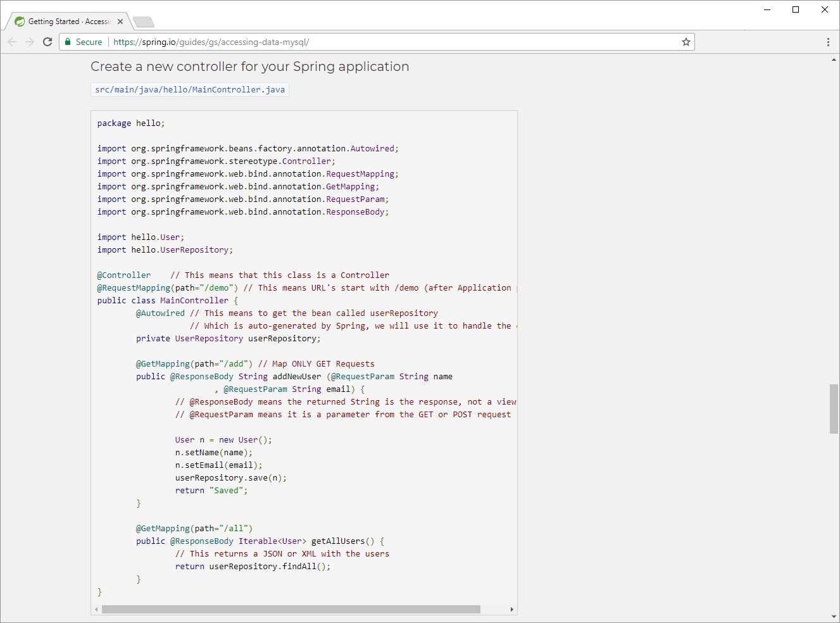Click the MainController.java file path label

[x=190, y=89]
